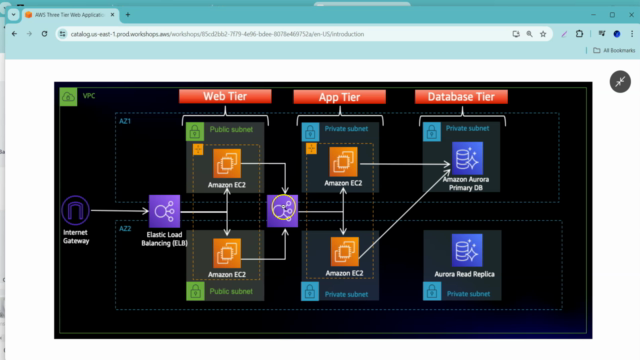Open the All Bookmarks folder
The height and width of the screenshot is (360, 640).
614,50
